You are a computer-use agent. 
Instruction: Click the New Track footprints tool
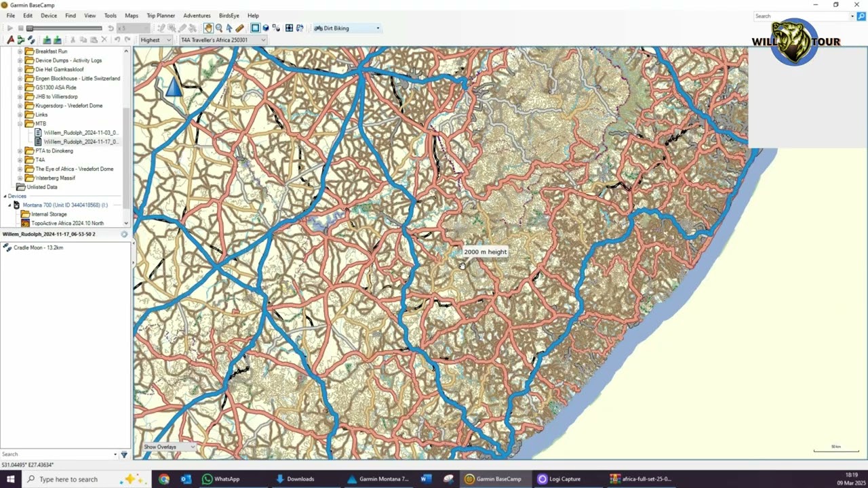pyautogui.click(x=31, y=40)
